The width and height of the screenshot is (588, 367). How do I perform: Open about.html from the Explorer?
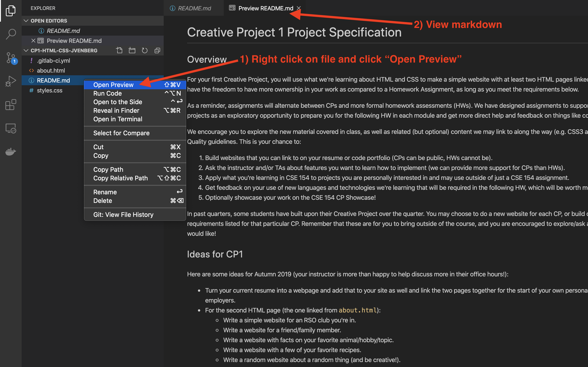51,70
